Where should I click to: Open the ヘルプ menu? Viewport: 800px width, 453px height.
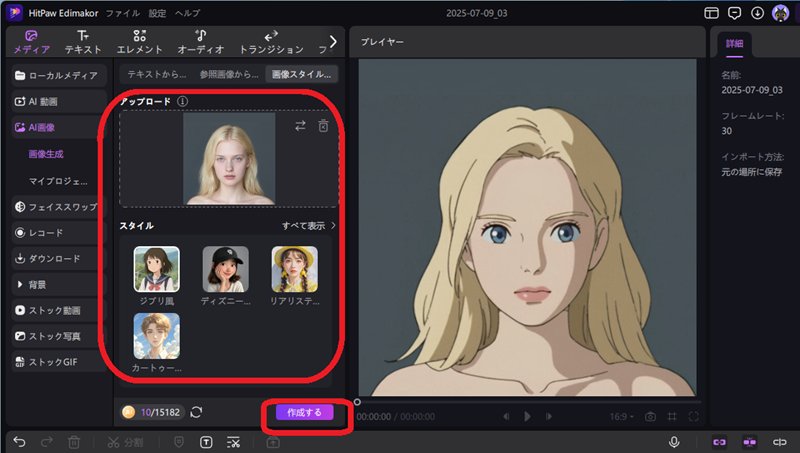point(187,13)
